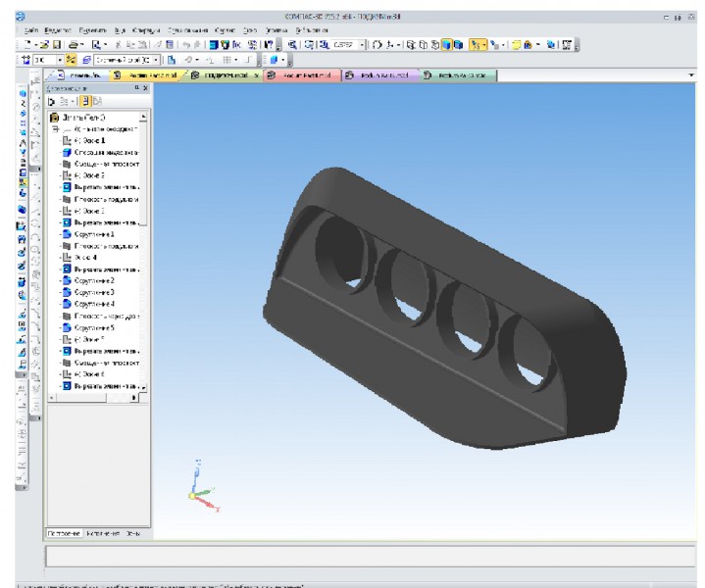The image size is (705, 588).
Task: Click the Open file icon
Action: 44,44
